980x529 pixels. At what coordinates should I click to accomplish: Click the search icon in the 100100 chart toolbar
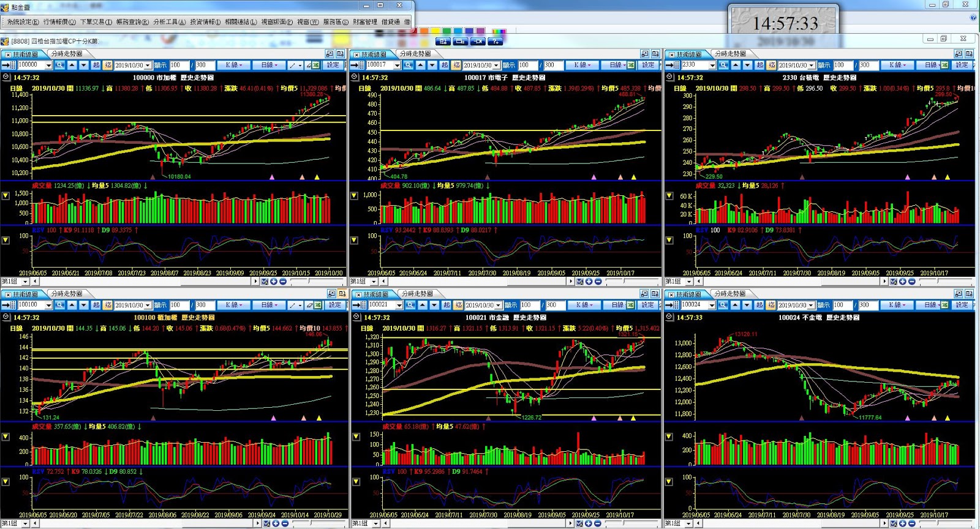pos(59,305)
